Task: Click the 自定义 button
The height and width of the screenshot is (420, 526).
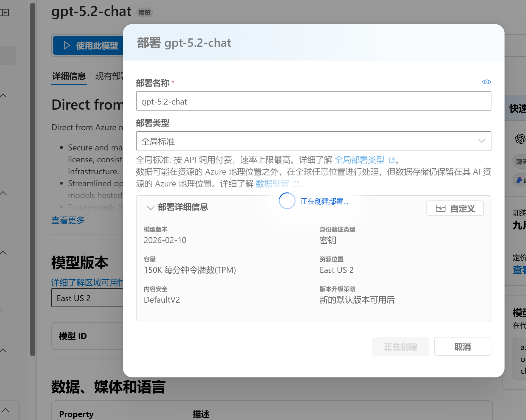Action: pyautogui.click(x=455, y=208)
